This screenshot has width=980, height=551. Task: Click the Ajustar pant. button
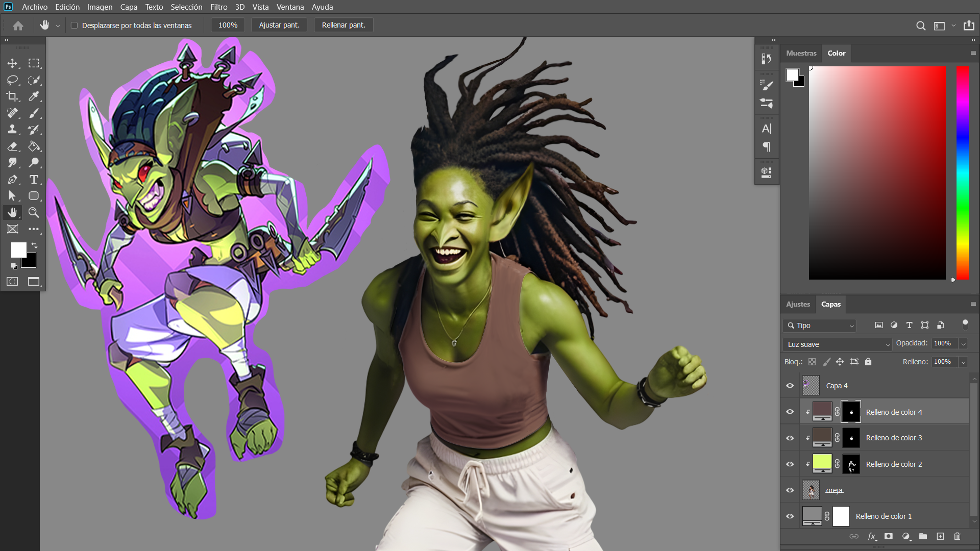pyautogui.click(x=279, y=25)
